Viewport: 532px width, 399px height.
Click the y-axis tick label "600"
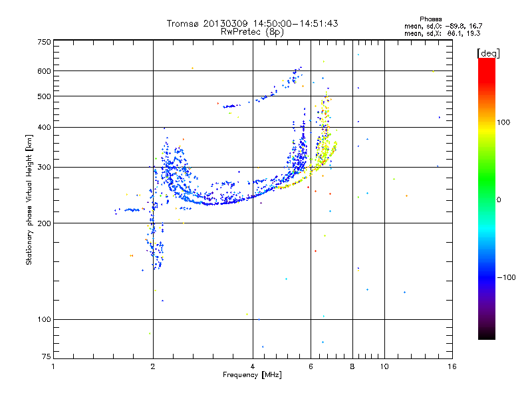coord(45,71)
